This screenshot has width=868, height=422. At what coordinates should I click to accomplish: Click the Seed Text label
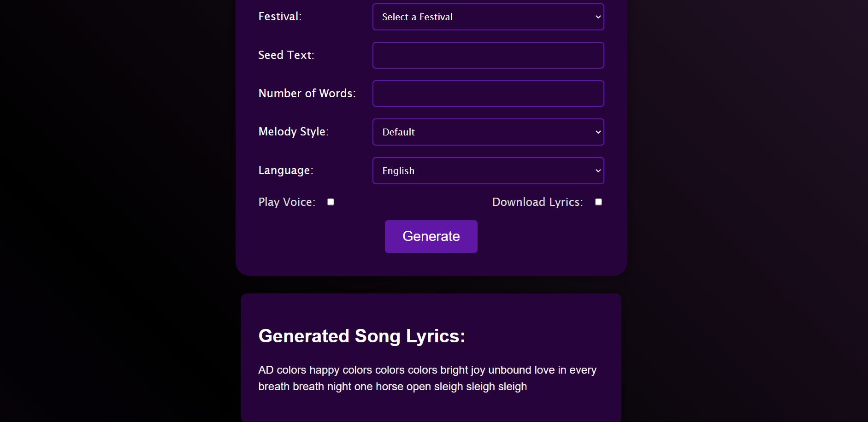(286, 55)
